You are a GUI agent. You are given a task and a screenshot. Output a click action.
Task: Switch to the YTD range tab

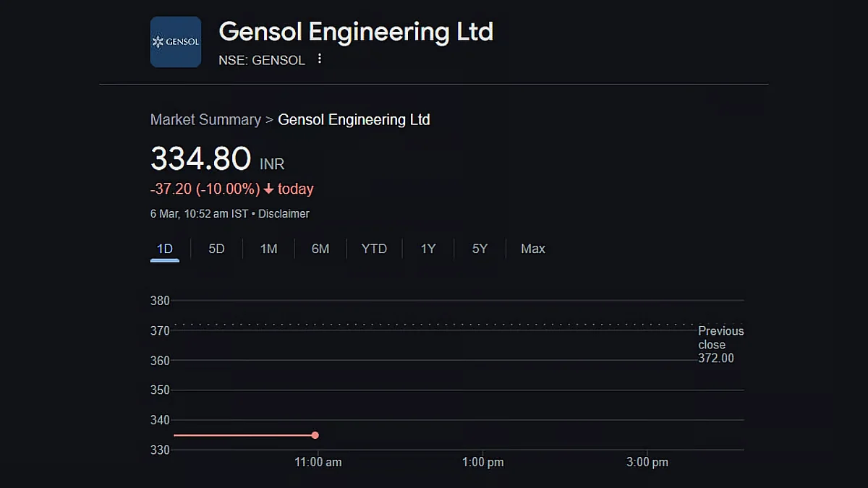point(374,249)
